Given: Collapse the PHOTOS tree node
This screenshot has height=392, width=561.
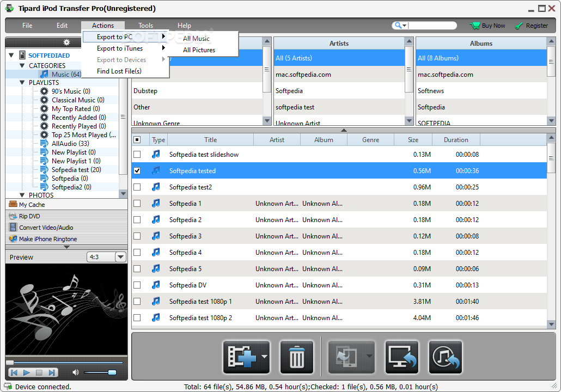Looking at the screenshot, I should tap(22, 195).
